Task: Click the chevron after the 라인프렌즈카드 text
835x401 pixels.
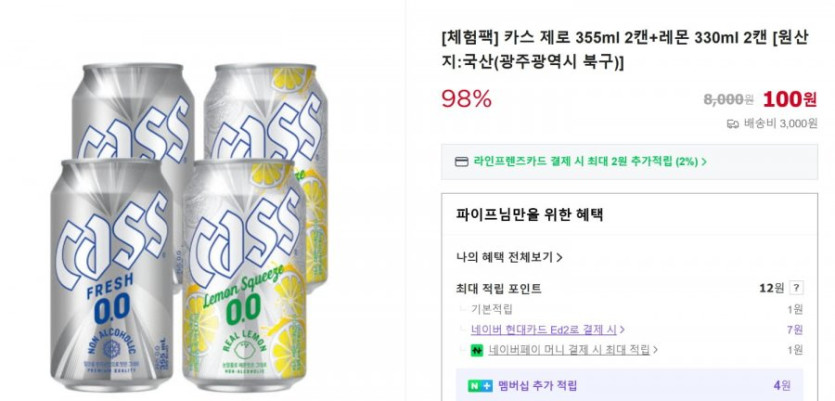Action: coord(704,161)
